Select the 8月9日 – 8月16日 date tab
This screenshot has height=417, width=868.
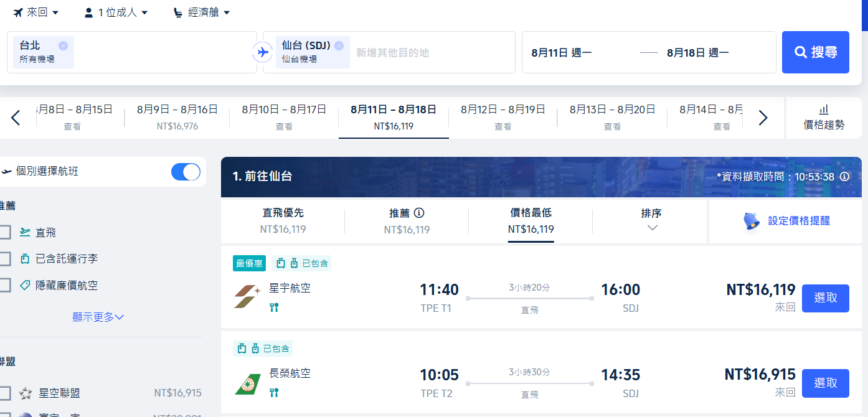[x=177, y=117]
